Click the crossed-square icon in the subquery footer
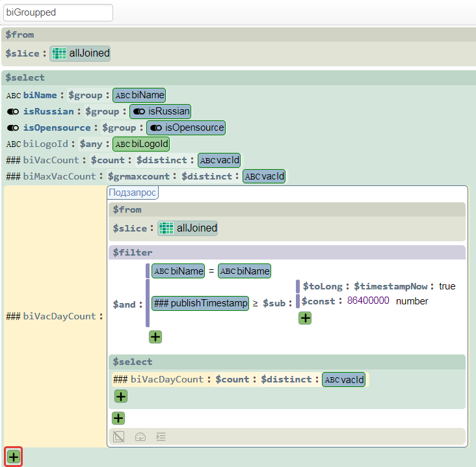The height and width of the screenshot is (467, 476). tap(118, 437)
